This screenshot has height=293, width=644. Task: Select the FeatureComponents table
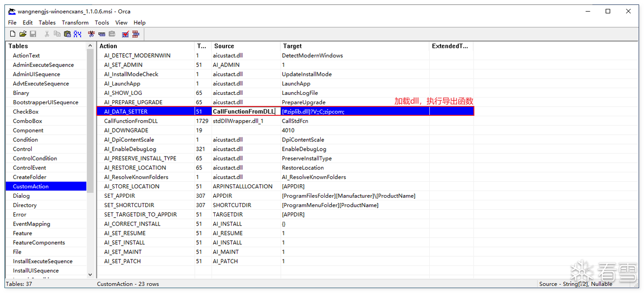(39, 242)
